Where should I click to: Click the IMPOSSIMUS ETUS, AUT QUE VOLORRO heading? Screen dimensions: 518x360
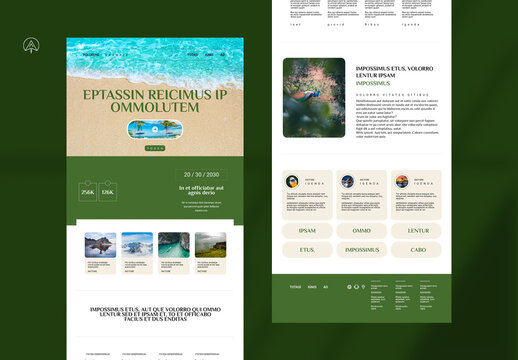point(155,314)
